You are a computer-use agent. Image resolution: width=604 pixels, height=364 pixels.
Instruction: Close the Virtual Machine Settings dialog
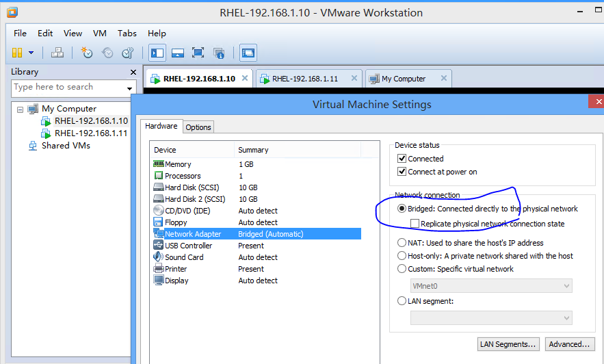597,102
